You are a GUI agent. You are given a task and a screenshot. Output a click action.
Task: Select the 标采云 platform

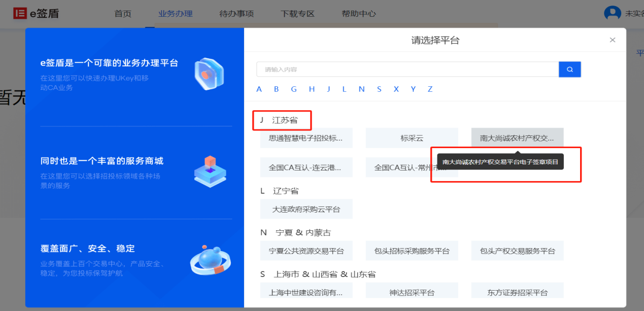click(x=412, y=137)
